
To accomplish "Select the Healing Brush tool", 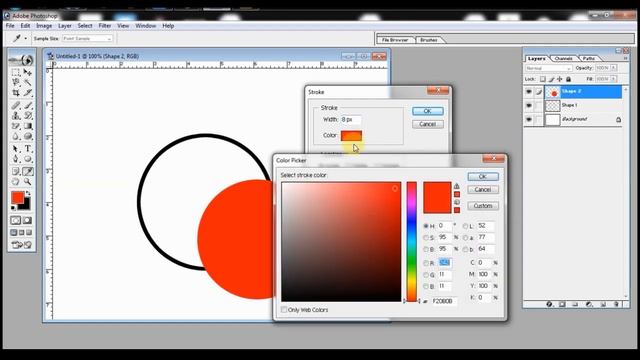I will click(16, 106).
